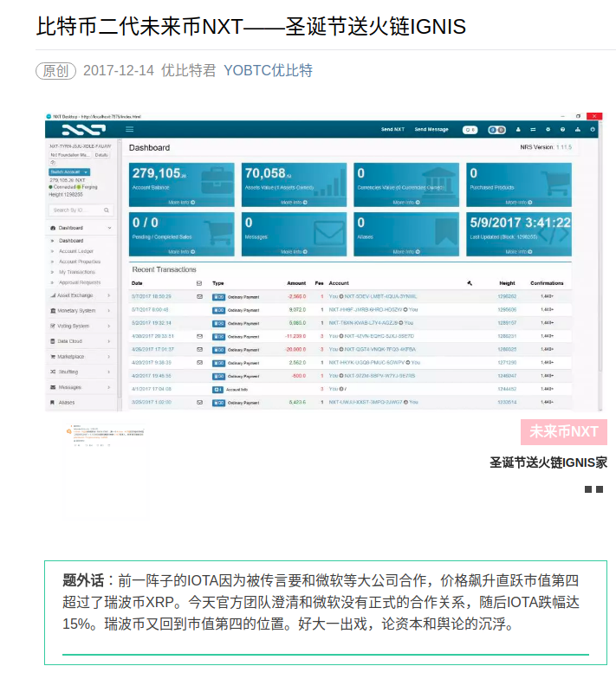
Task: Expand the Shuffling menu arrow
Action: 109,372
